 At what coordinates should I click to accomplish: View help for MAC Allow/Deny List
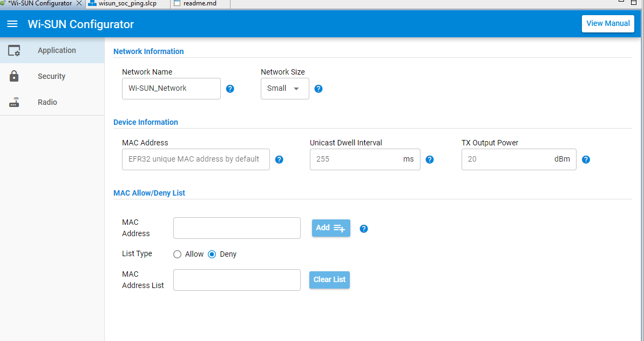point(363,229)
